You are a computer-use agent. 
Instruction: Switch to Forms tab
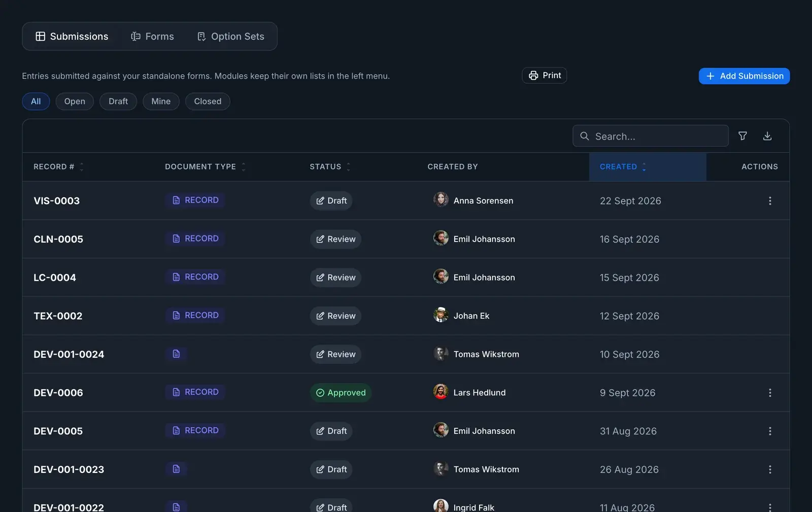point(152,37)
